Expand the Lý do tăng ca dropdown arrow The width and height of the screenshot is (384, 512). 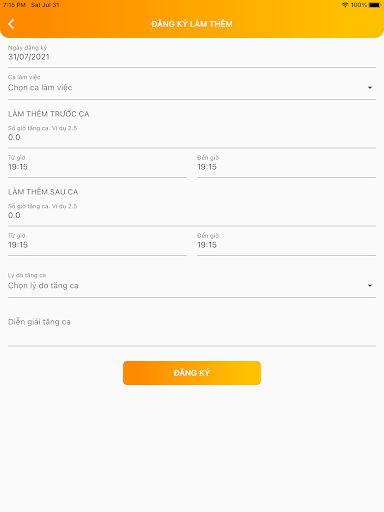pos(370,286)
